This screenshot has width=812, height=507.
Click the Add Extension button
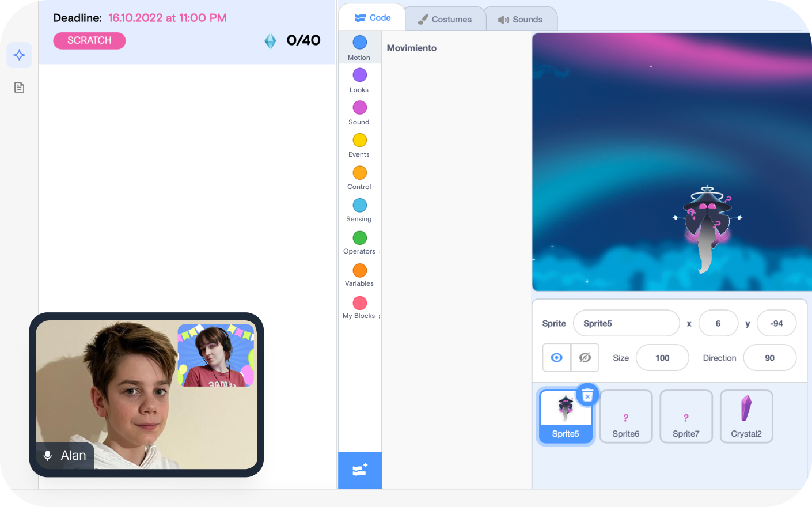point(360,470)
